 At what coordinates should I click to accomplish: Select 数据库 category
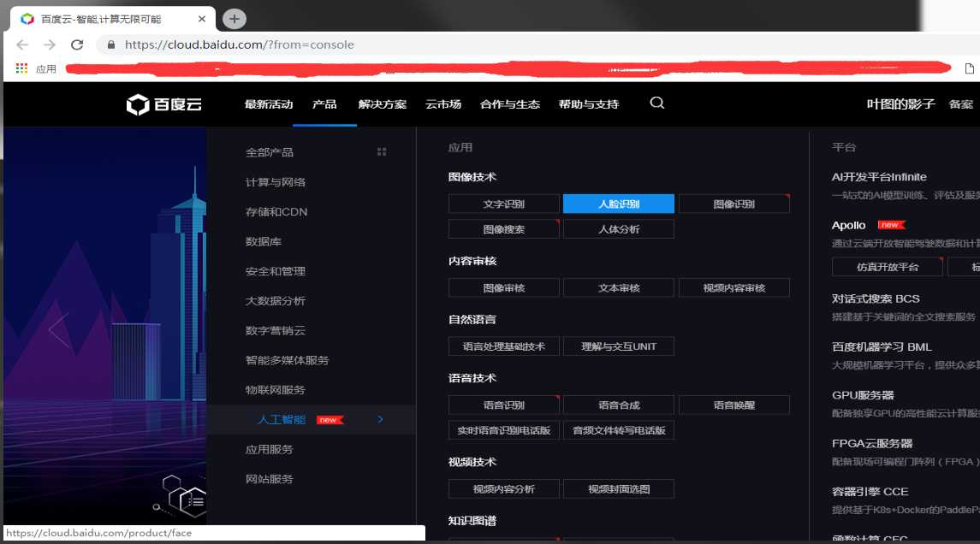click(263, 242)
